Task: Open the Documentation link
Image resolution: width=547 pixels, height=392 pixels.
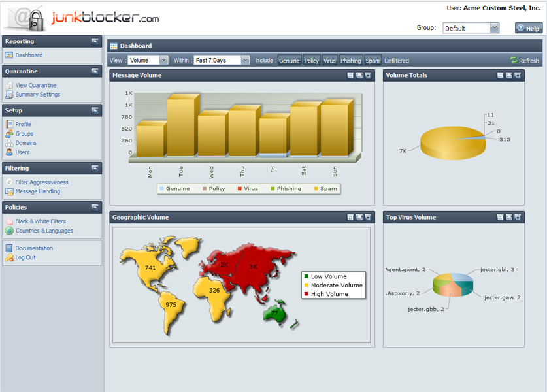Action: (34, 248)
